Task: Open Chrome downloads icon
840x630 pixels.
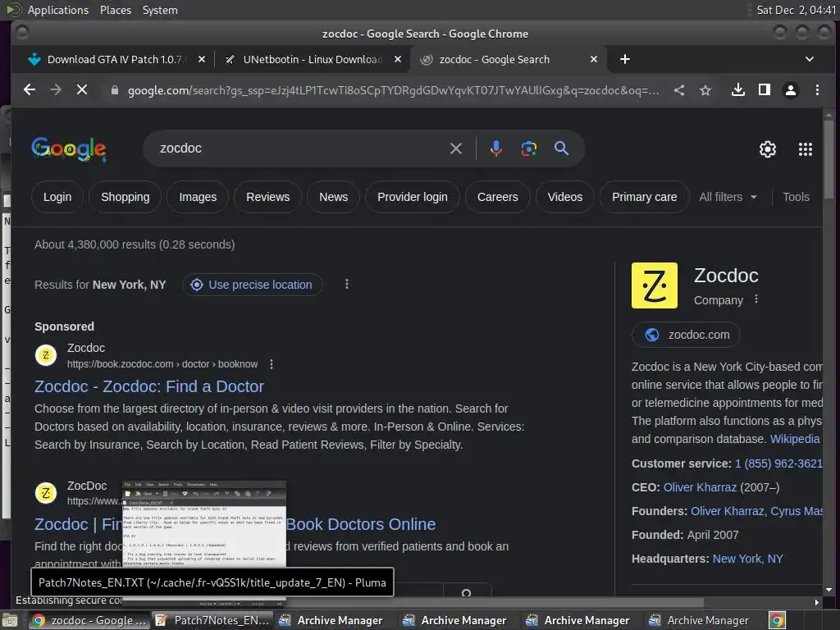Action: tap(738, 90)
